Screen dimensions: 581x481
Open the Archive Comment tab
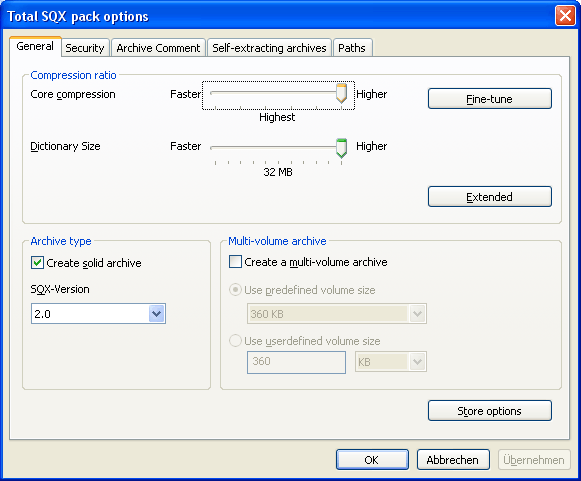(x=158, y=48)
